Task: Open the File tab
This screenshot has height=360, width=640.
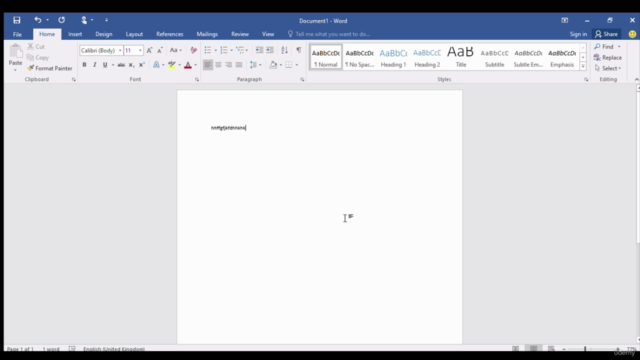Action: pyautogui.click(x=17, y=34)
